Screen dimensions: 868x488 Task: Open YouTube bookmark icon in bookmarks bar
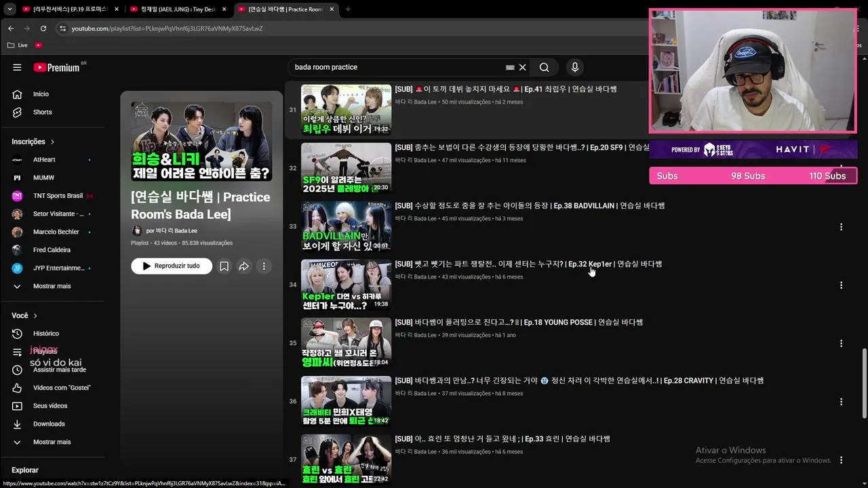39,45
